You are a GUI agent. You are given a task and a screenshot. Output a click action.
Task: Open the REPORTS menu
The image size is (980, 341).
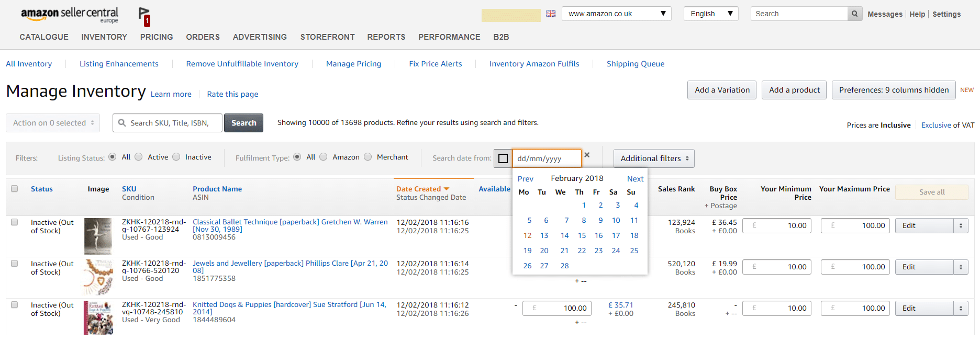pyautogui.click(x=386, y=37)
